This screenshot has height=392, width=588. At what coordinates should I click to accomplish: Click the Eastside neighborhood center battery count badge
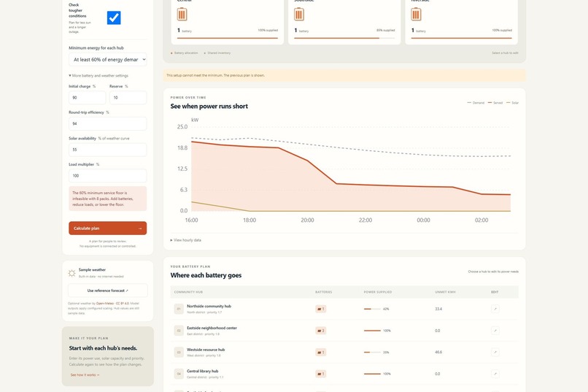coord(320,331)
